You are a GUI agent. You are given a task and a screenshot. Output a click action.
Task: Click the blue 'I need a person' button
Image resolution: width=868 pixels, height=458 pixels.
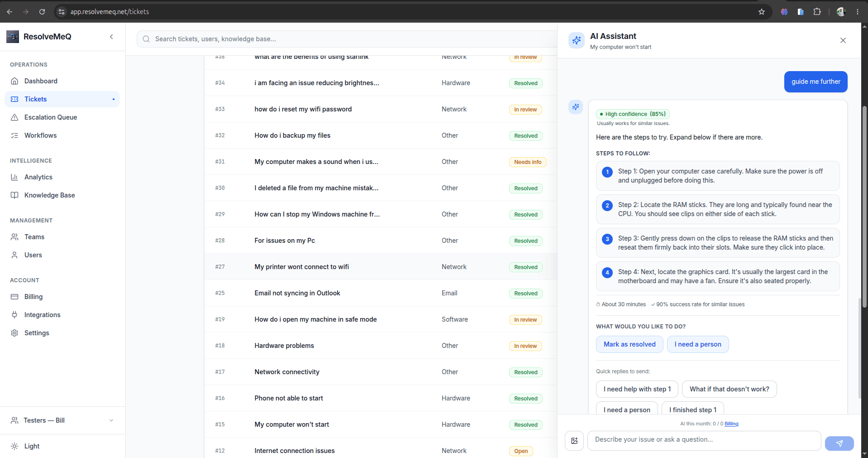point(698,344)
